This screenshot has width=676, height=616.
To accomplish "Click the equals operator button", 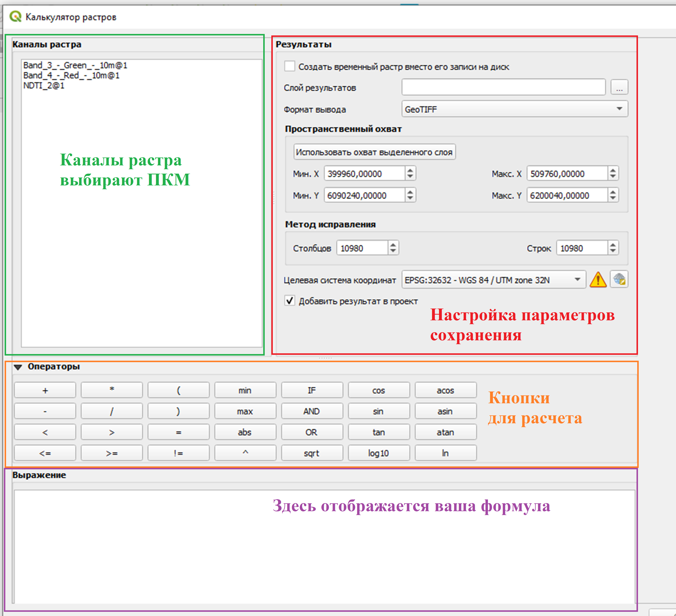I will [178, 432].
